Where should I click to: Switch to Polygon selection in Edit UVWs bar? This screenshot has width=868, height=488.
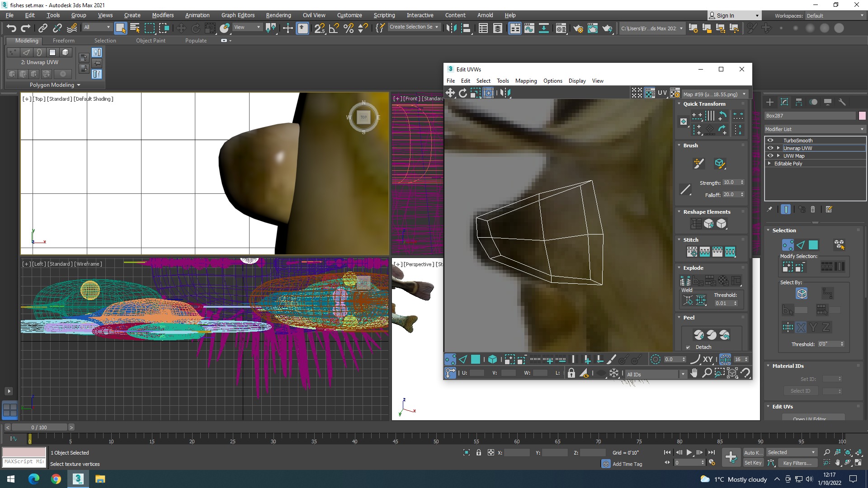pos(476,359)
